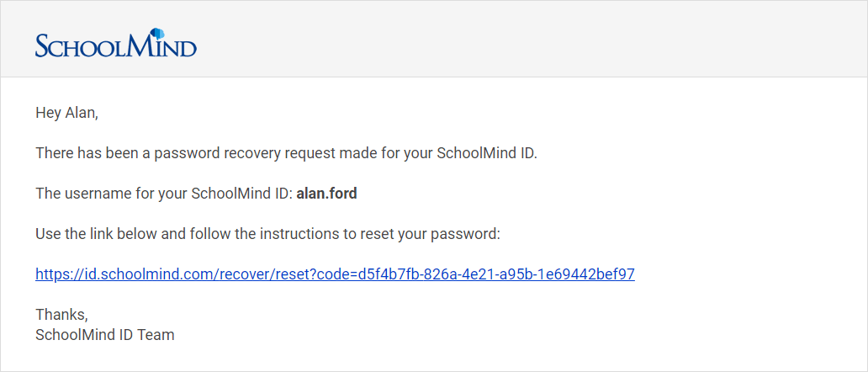Click the "SchoolMind ID Team" signature
The height and width of the screenshot is (372, 868).
(104, 335)
